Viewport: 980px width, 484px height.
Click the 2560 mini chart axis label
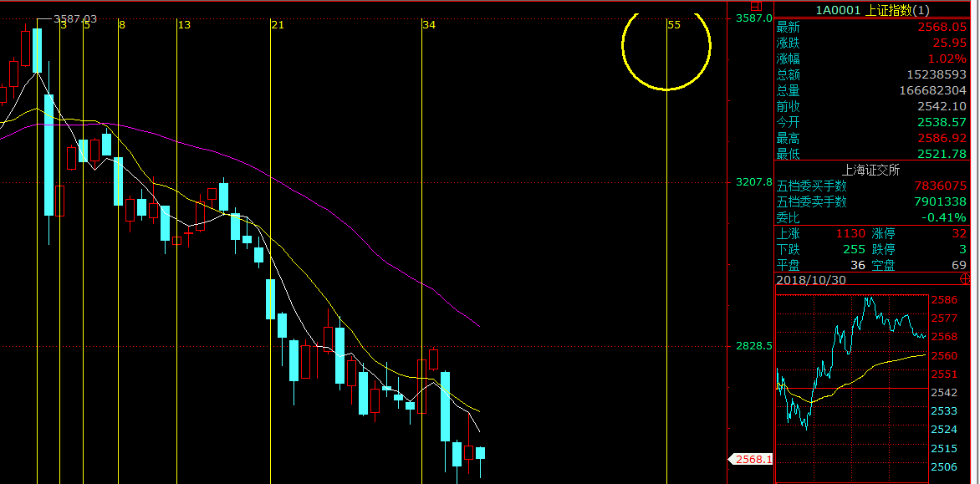(x=944, y=356)
